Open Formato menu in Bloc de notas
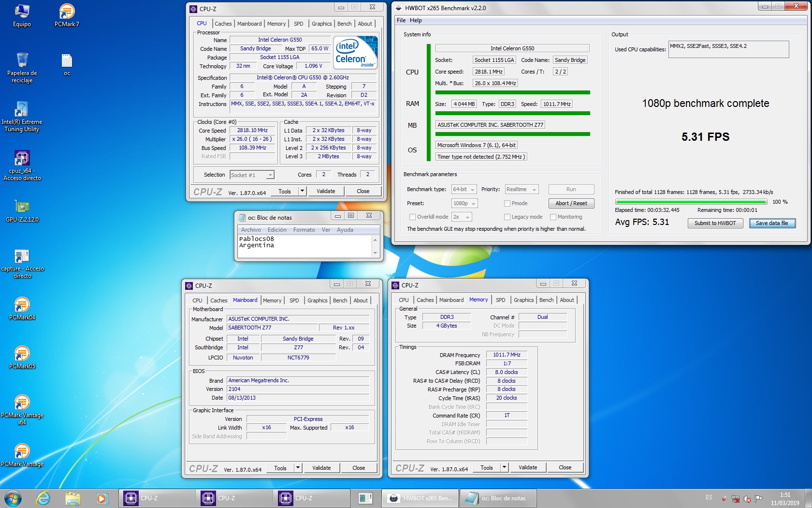Viewport: 812px width, 508px height. (x=304, y=230)
